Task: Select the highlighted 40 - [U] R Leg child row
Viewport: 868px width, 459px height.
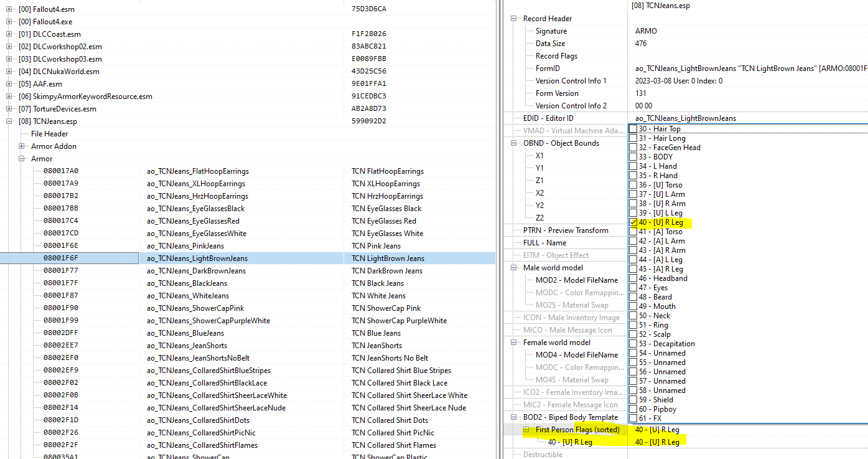Action: (x=570, y=442)
